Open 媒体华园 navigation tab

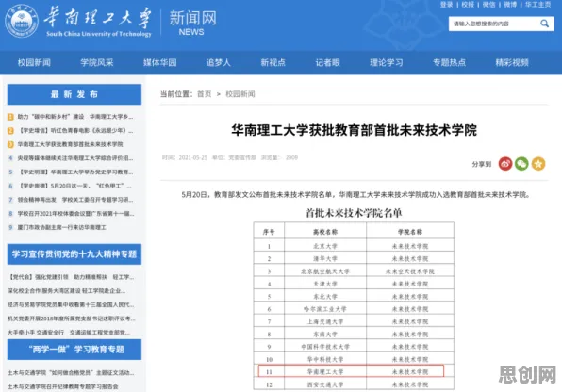160,63
